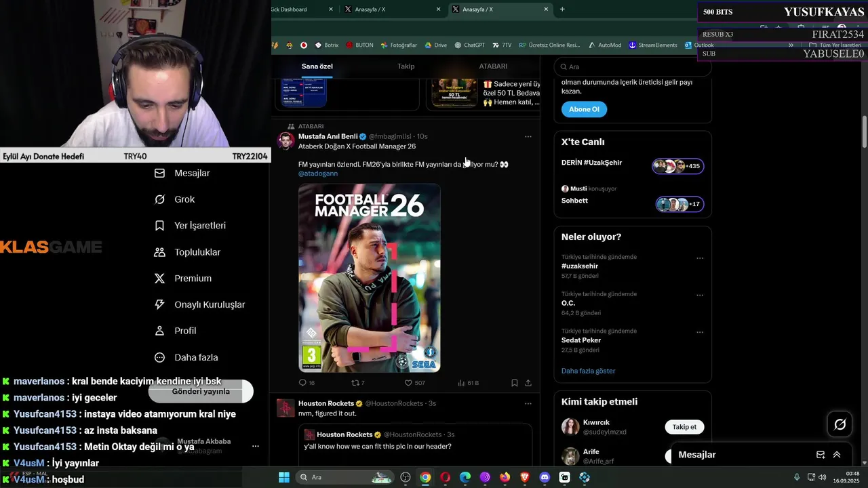Image resolution: width=868 pixels, height=488 pixels.
Task: Join the Sohbett live space
Action: (x=632, y=201)
